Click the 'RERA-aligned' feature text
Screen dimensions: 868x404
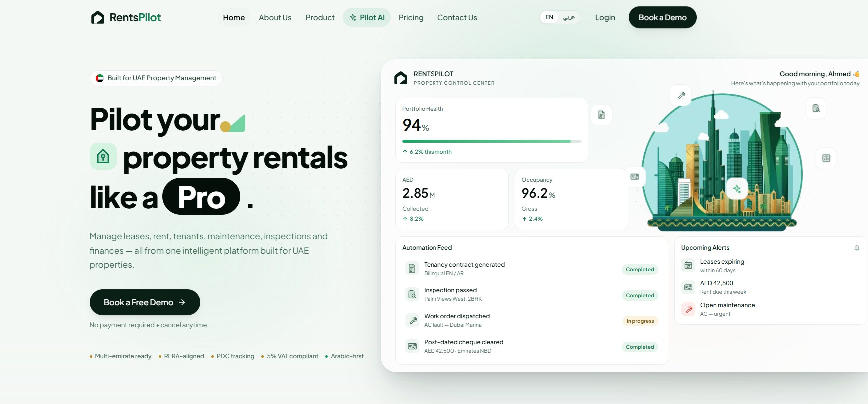(184, 356)
